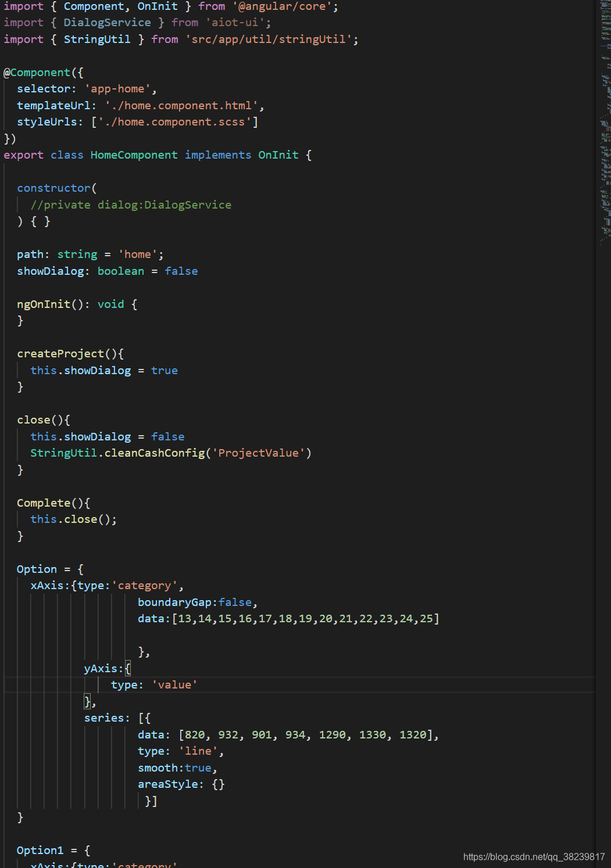Click the selector 'app-home' value
The height and width of the screenshot is (868, 611).
tap(117, 89)
